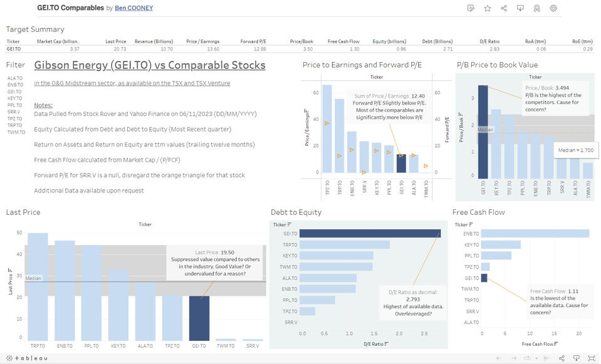Click the pencil edit icon in the header
Image resolution: width=601 pixels, height=364 pixels.
[x=471, y=8]
